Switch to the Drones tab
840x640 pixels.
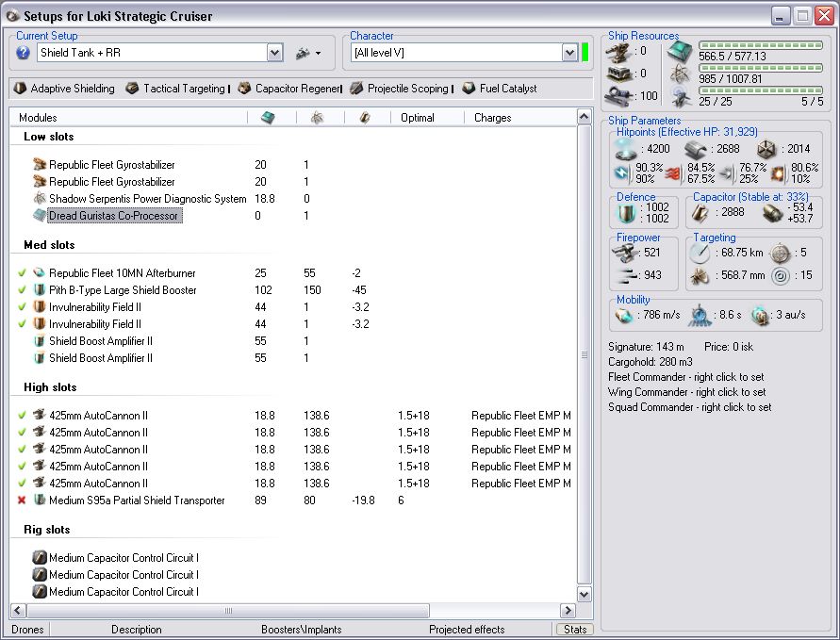(27, 630)
